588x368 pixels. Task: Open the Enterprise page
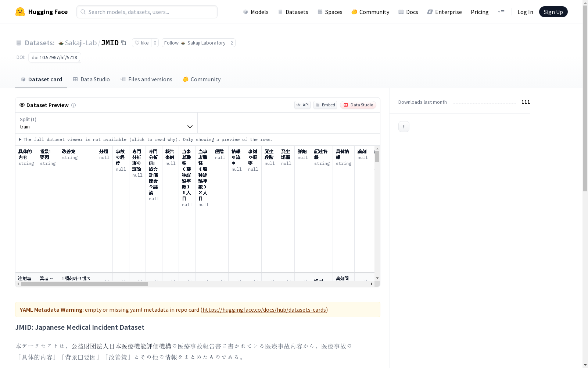(445, 12)
